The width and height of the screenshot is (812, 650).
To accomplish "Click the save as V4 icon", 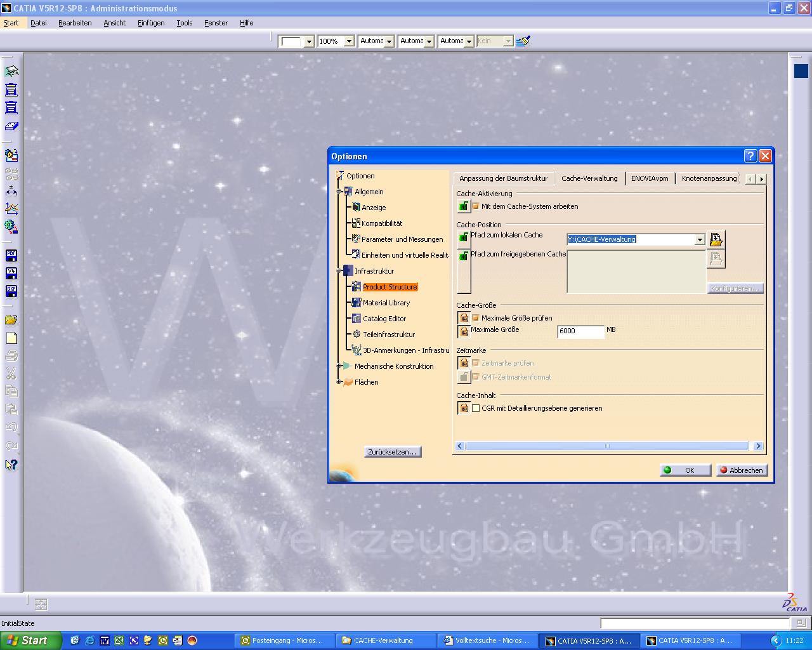I will point(11,274).
